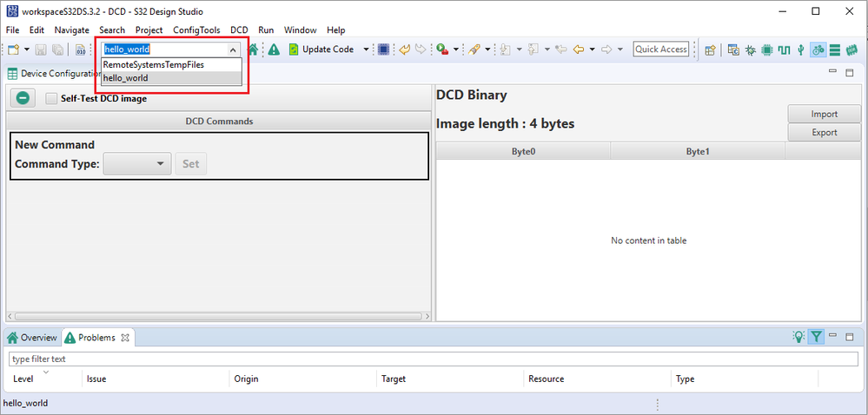Open the External Tools dropdown arrow
Image resolution: width=868 pixels, height=415 pixels.
pyautogui.click(x=456, y=49)
